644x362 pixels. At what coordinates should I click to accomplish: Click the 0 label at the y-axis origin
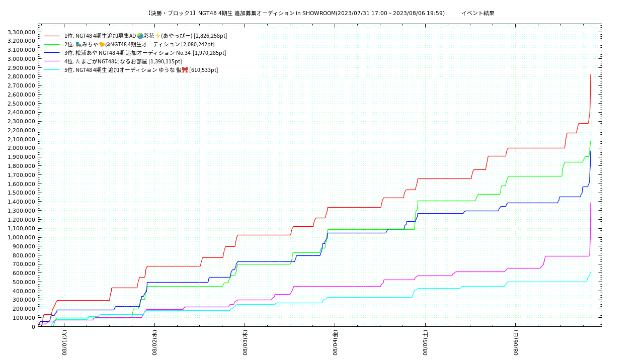pyautogui.click(x=34, y=327)
